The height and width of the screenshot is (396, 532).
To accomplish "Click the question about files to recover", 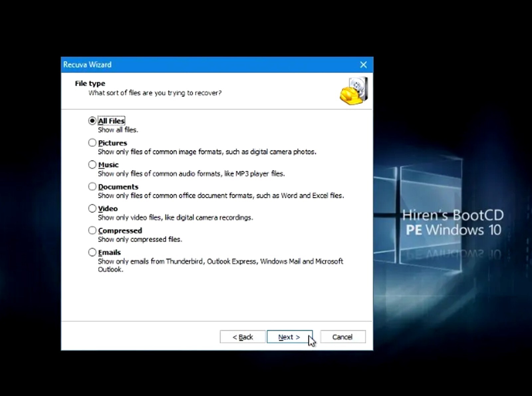I will (156, 93).
